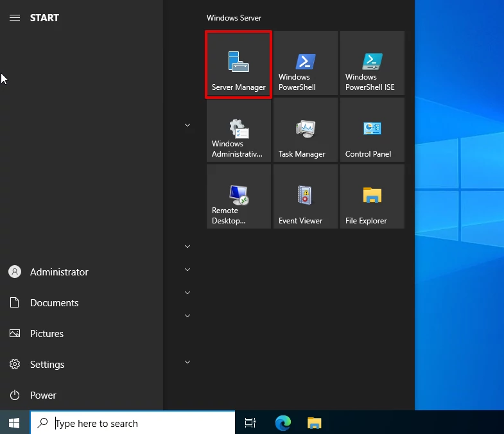Launch the Task Manager tile
The height and width of the screenshot is (434, 504).
point(306,130)
